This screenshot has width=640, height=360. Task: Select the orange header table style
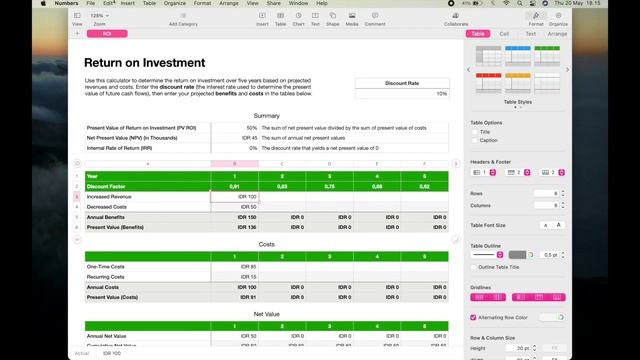[x=518, y=83]
